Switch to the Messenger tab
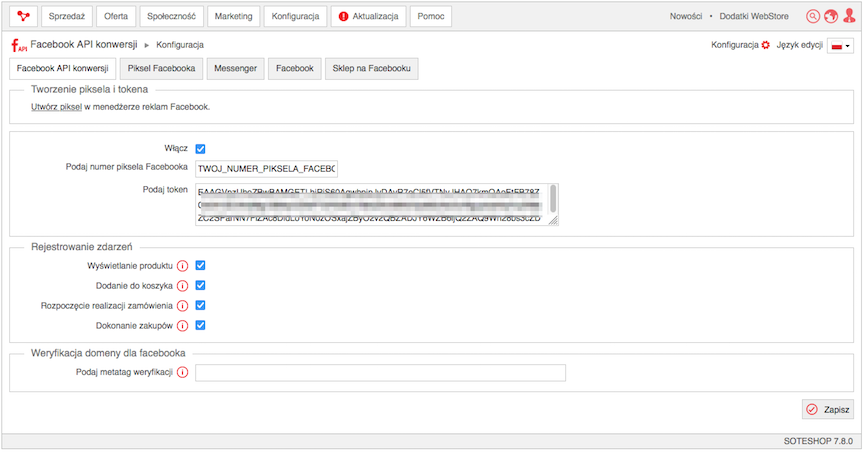The height and width of the screenshot is (452, 864). [x=236, y=69]
